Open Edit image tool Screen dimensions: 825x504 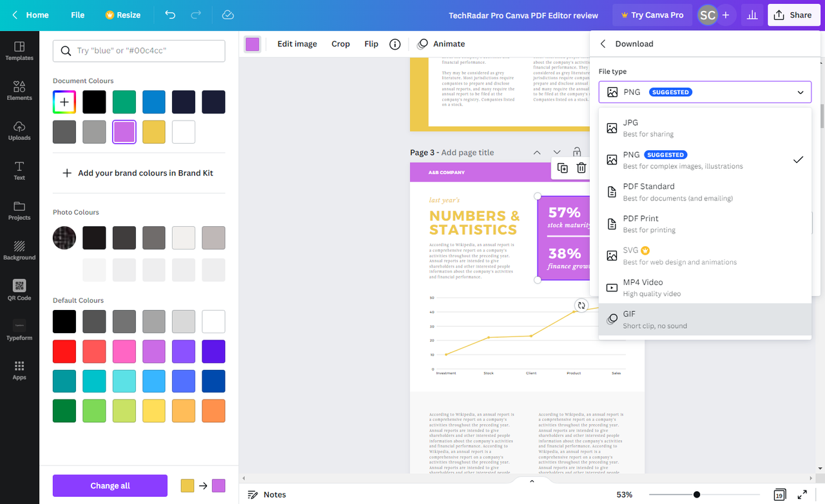pyautogui.click(x=297, y=44)
